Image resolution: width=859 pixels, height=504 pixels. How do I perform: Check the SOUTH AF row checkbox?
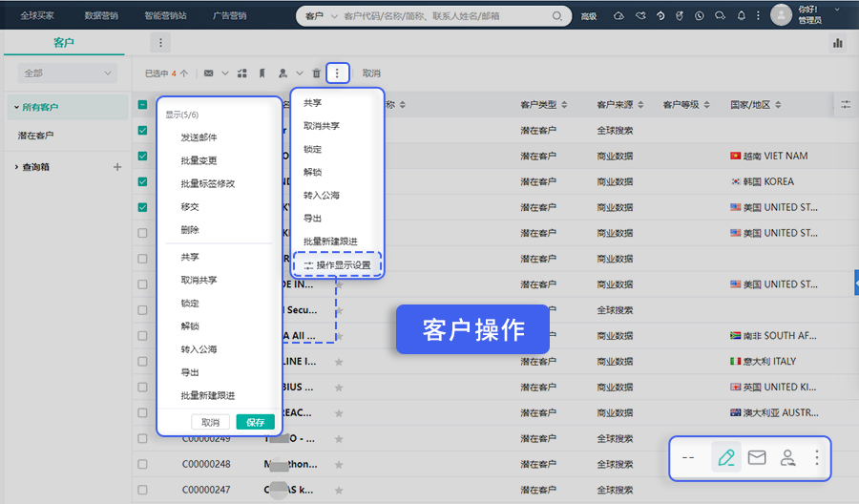pos(142,336)
